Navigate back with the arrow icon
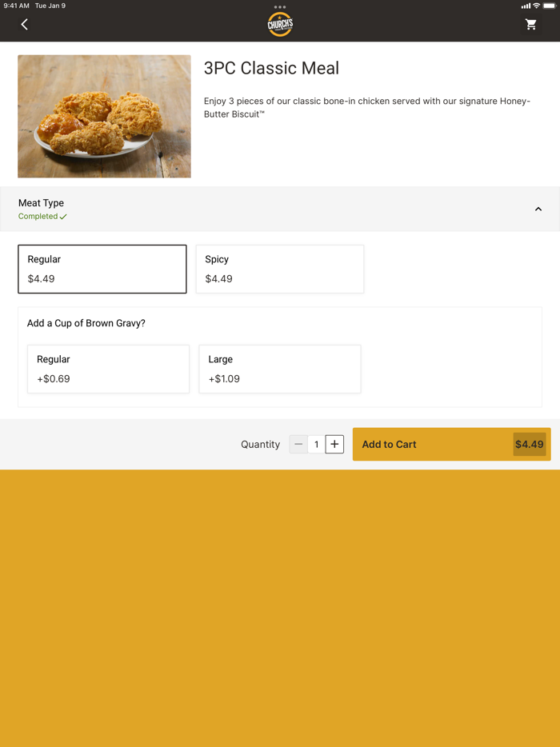This screenshot has height=747, width=560. point(24,24)
